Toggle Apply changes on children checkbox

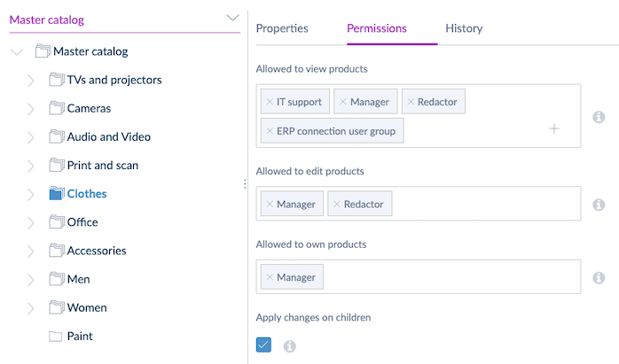(x=263, y=345)
